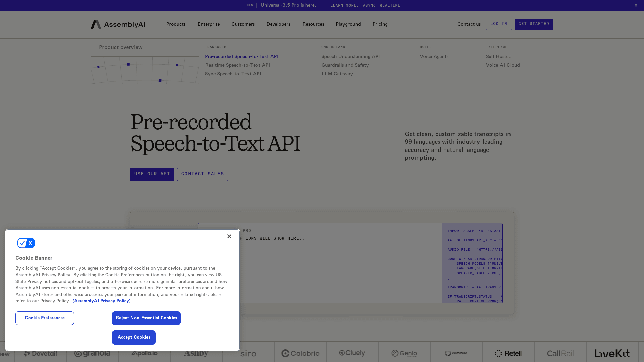644x362 pixels.
Task: Click the CallRail customer logo
Action: tap(560, 353)
